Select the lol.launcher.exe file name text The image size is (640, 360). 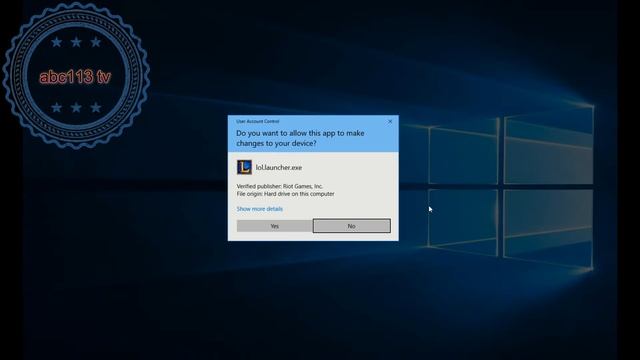[279, 167]
